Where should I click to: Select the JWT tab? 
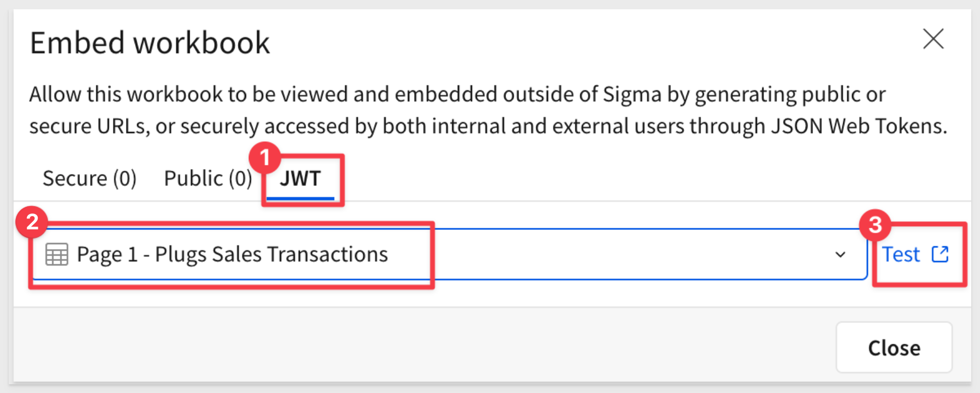pos(300,178)
